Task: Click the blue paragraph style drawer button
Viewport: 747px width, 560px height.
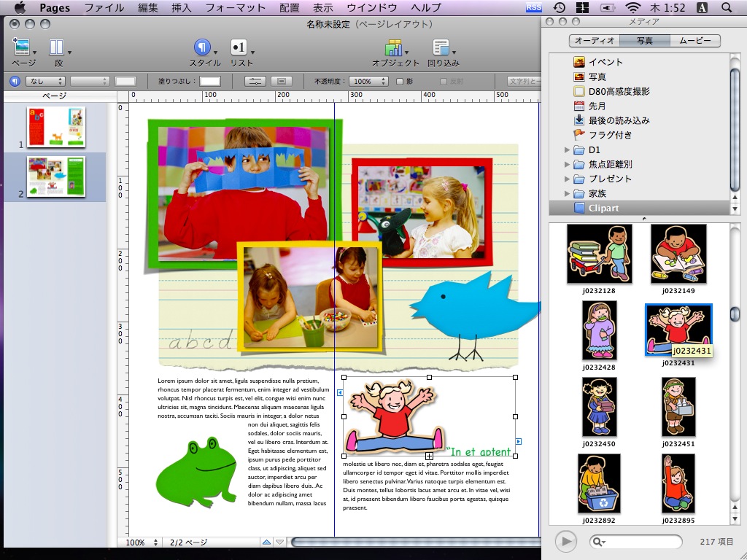Action: click(x=15, y=82)
